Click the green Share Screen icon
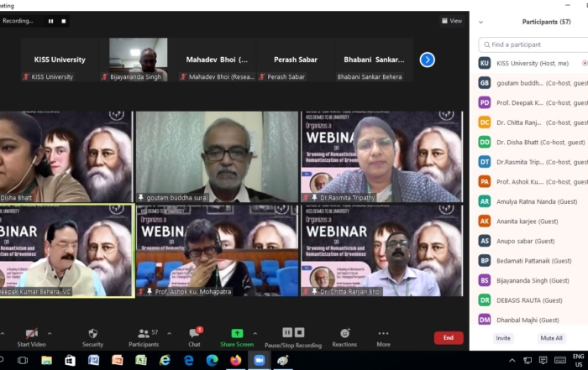588x370 pixels. pos(237,333)
